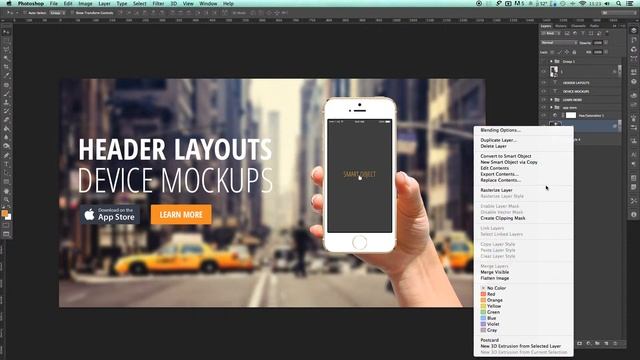This screenshot has width=640, height=360.
Task: Select the Rectangular Marquee tool
Action: click(x=6, y=41)
